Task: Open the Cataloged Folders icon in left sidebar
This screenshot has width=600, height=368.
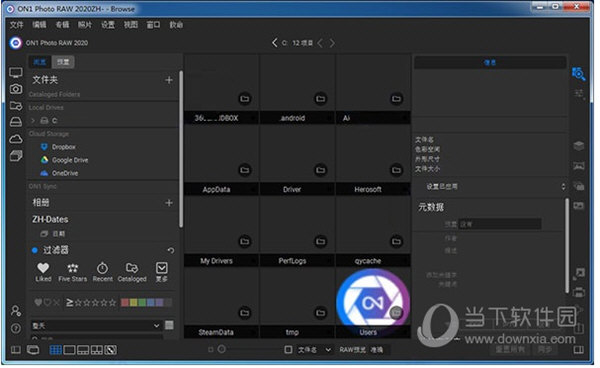Action: (16, 106)
